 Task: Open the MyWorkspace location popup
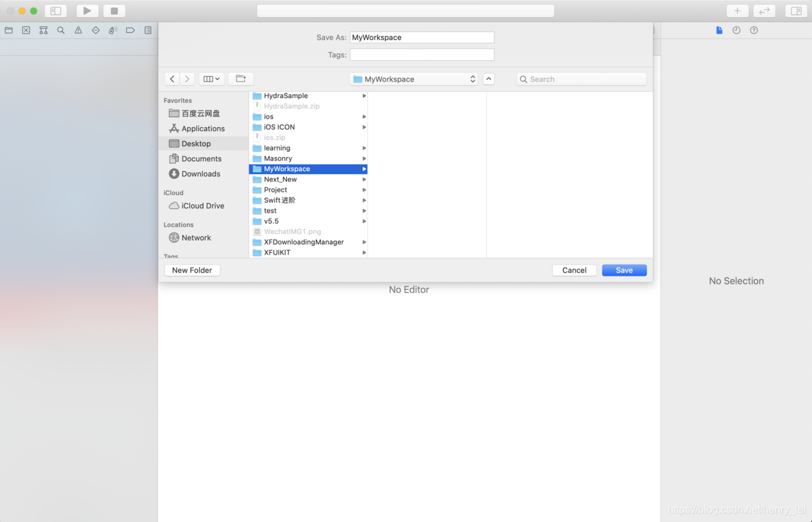(414, 79)
